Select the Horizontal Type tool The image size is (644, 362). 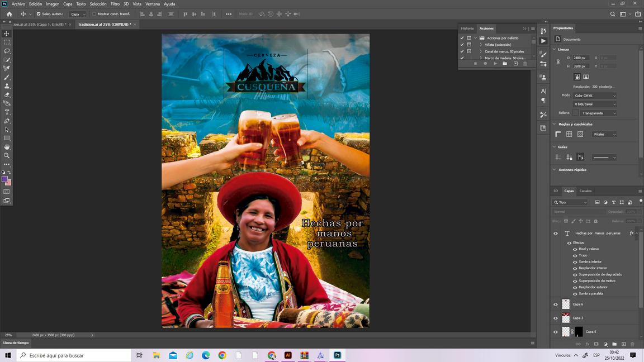[7, 112]
